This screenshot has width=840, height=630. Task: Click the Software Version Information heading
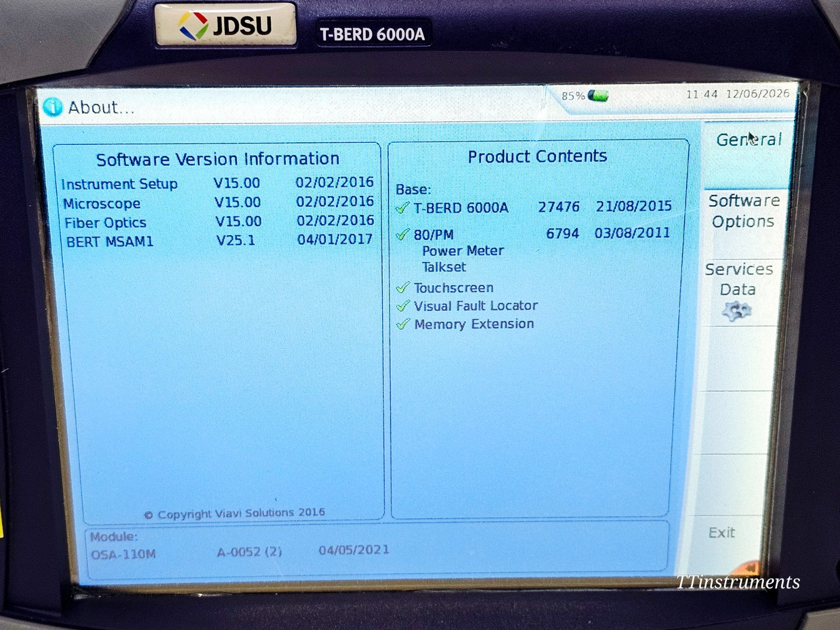click(217, 159)
